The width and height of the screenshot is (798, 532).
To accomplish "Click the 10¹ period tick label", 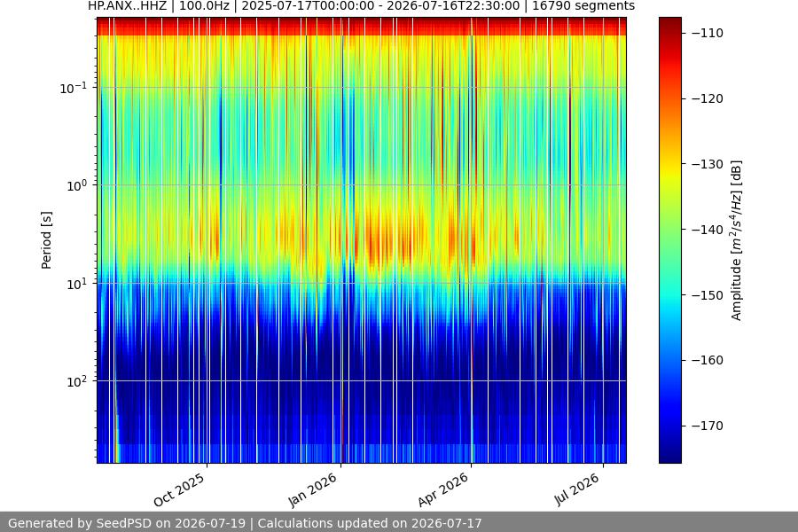I will click(76, 284).
